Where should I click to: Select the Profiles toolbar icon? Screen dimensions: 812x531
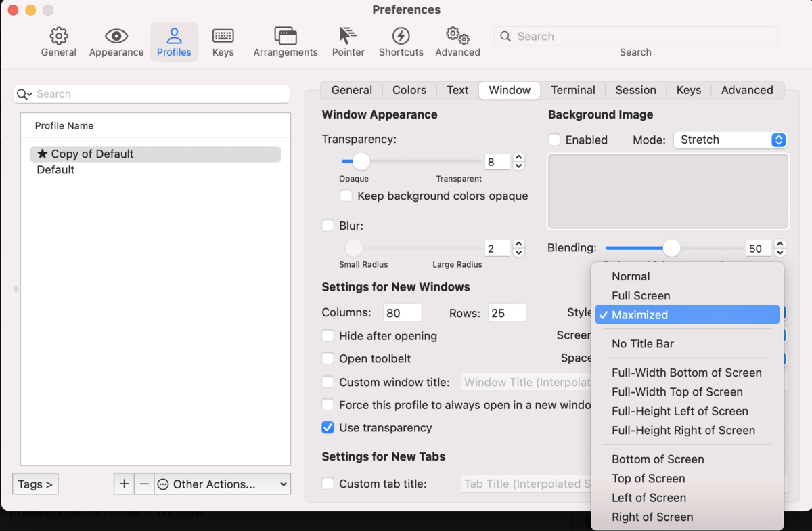pyautogui.click(x=174, y=42)
